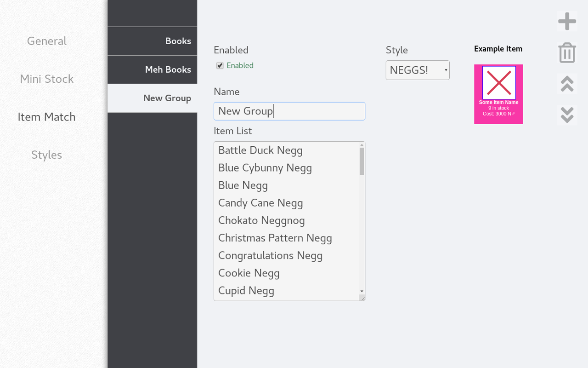This screenshot has width=588, height=368.
Task: Click item list scrollbar thumb
Action: pyautogui.click(x=362, y=161)
